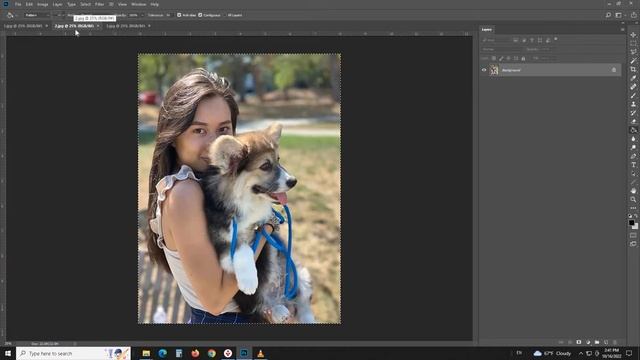Image resolution: width=640 pixels, height=360 pixels.
Task: Open the layer Fill dropdown
Action: (546, 58)
